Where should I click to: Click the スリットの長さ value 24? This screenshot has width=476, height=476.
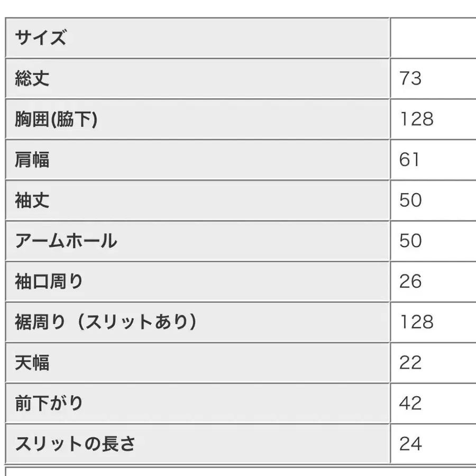coord(410,444)
